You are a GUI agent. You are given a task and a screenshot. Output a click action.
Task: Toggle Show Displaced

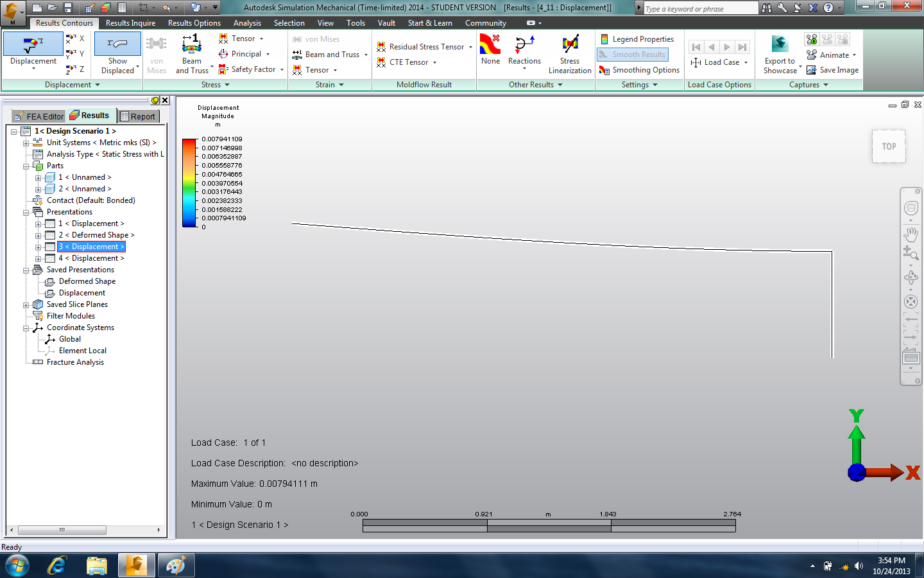click(x=117, y=54)
